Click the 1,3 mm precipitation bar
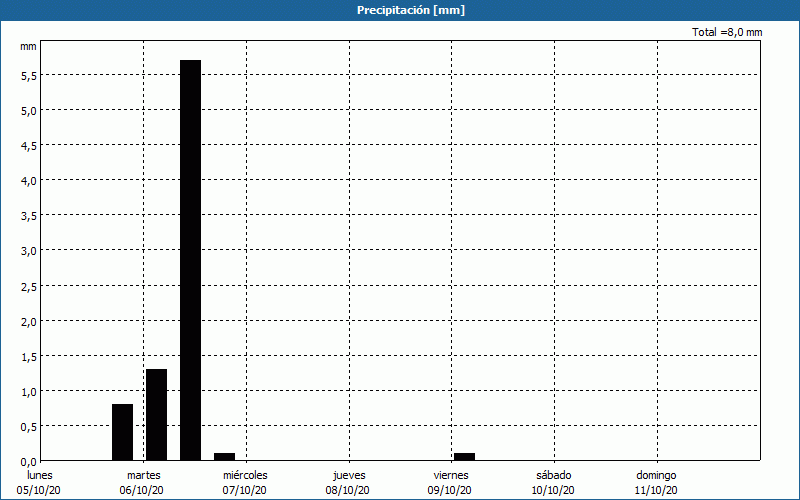800x500 pixels. click(x=157, y=415)
